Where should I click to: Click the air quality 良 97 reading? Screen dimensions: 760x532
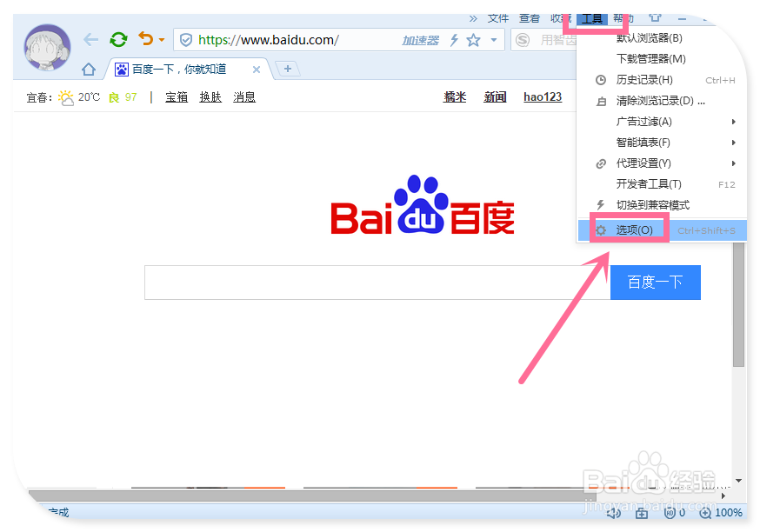[123, 97]
